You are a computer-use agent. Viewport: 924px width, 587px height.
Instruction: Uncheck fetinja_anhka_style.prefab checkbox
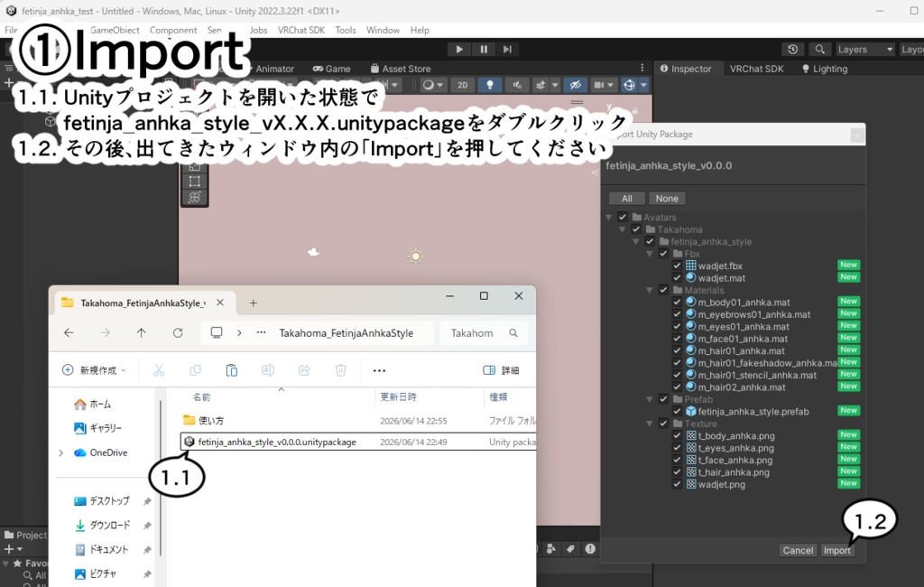pyautogui.click(x=677, y=411)
